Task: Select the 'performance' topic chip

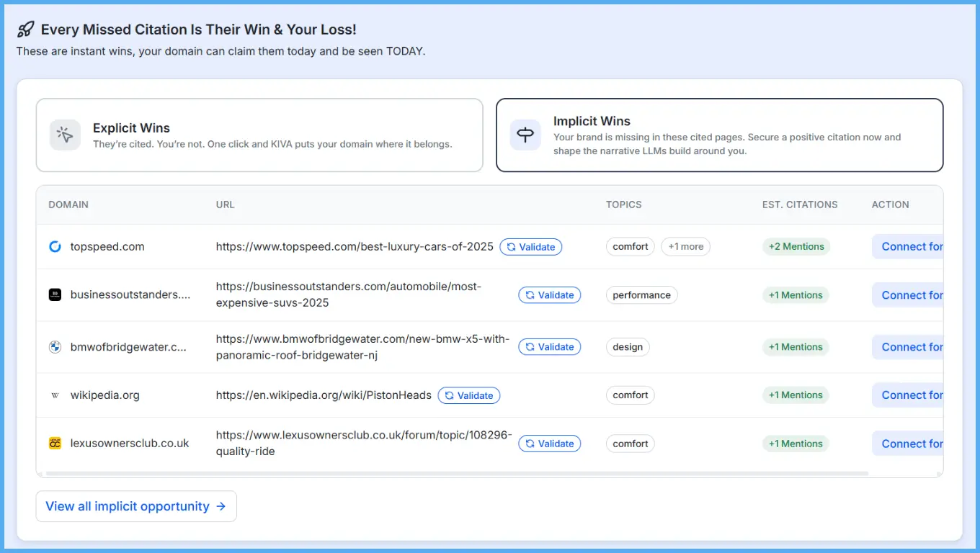Action: (x=641, y=295)
